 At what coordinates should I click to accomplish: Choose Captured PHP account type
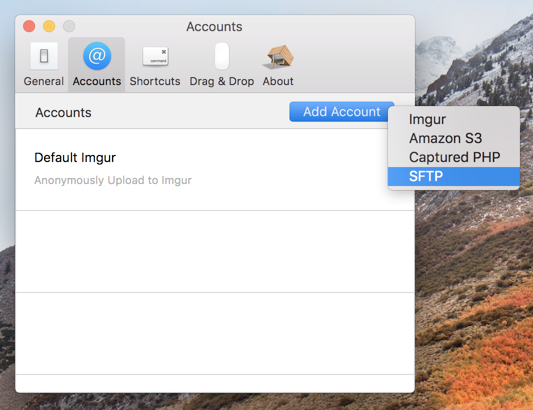pyautogui.click(x=453, y=157)
